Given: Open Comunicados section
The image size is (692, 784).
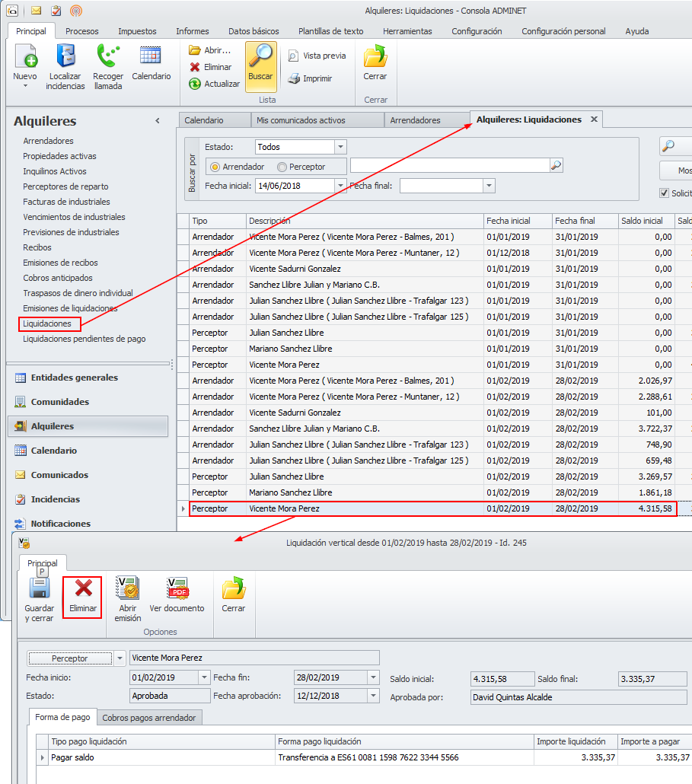Looking at the screenshot, I should [x=59, y=475].
